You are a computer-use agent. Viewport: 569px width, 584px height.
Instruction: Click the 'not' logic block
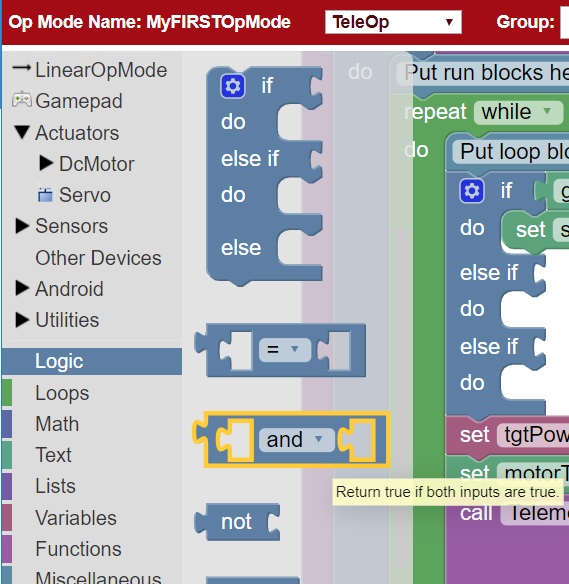237,522
